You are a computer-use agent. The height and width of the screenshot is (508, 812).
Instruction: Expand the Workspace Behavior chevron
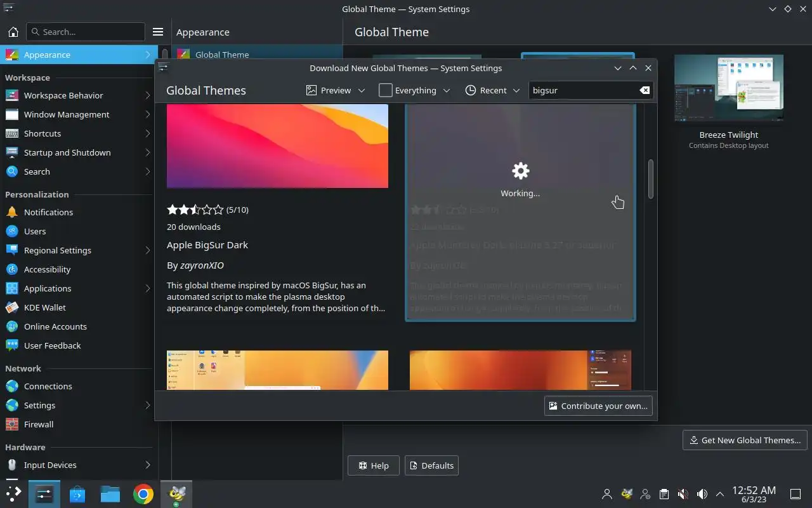point(148,95)
